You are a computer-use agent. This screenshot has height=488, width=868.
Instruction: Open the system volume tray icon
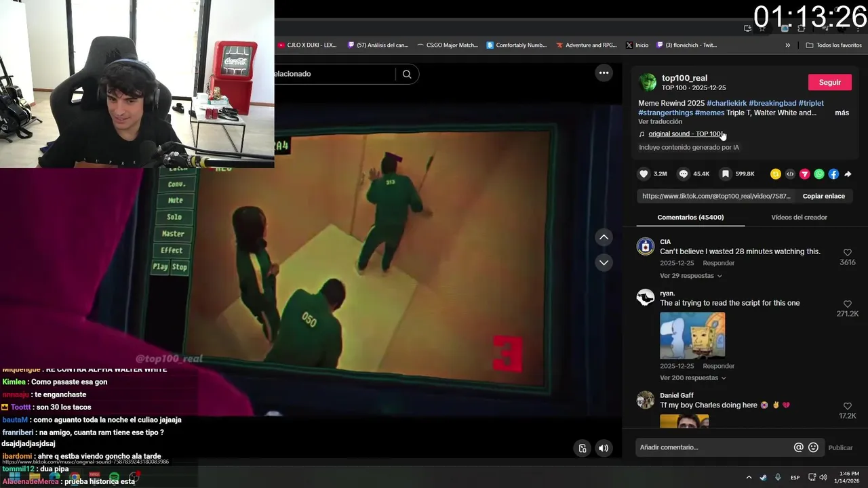click(x=823, y=477)
